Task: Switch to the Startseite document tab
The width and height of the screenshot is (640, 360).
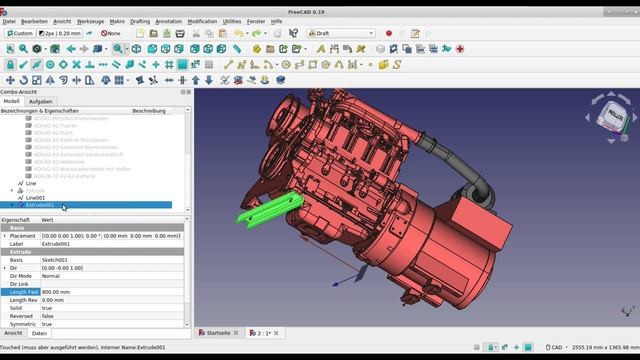Action: 218,333
